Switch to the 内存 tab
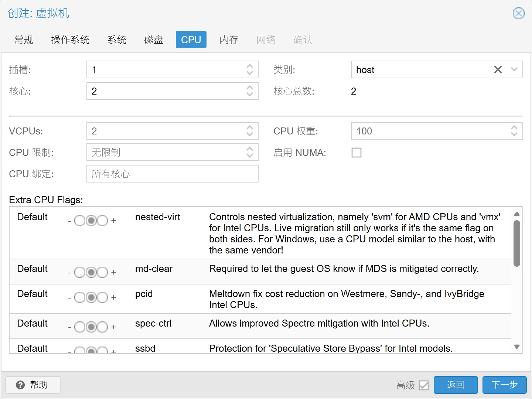Image resolution: width=532 pixels, height=399 pixels. click(229, 40)
